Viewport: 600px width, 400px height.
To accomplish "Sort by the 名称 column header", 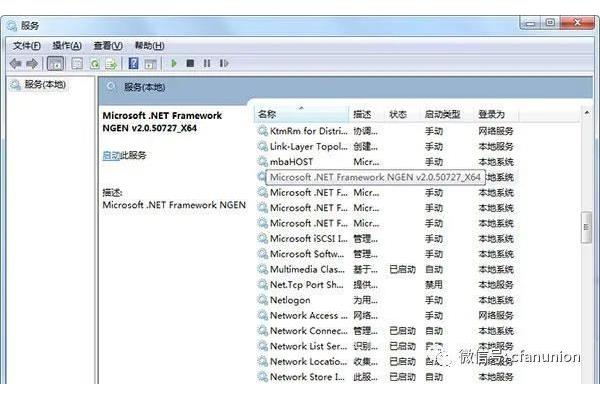I will tap(301, 114).
